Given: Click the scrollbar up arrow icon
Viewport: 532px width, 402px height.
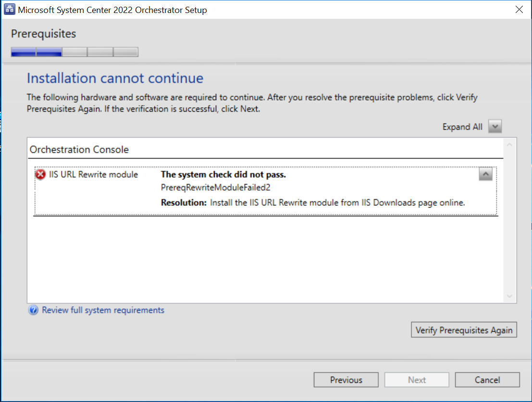Looking at the screenshot, I should tap(509, 144).
